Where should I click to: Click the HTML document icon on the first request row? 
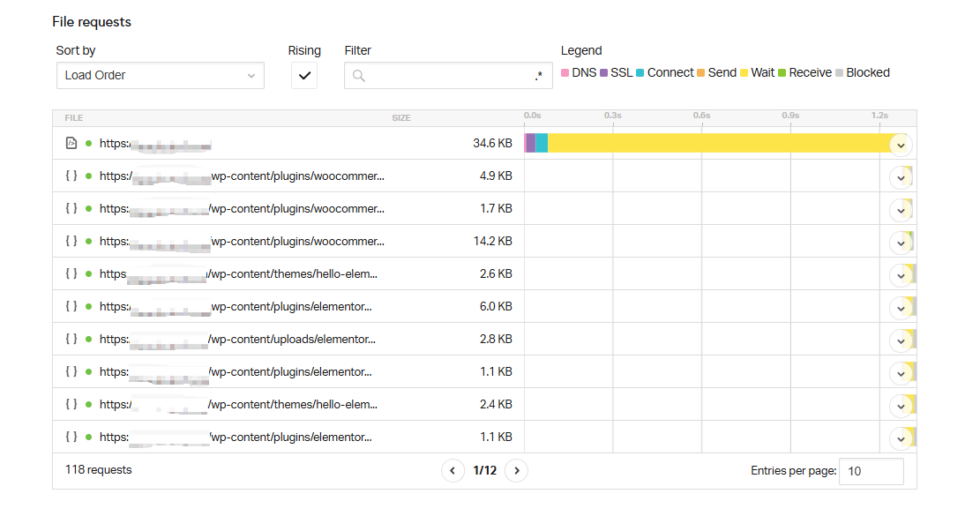(x=71, y=143)
